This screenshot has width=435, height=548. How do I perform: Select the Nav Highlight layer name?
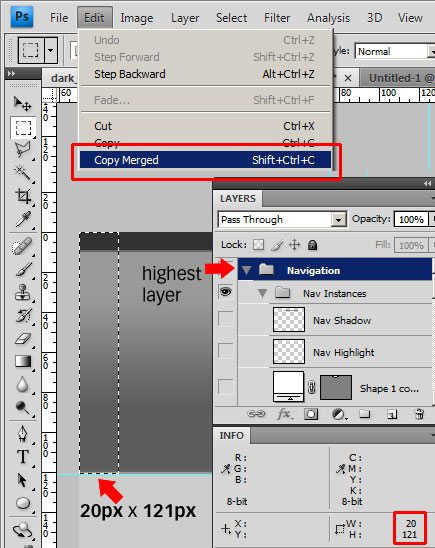[x=343, y=352]
